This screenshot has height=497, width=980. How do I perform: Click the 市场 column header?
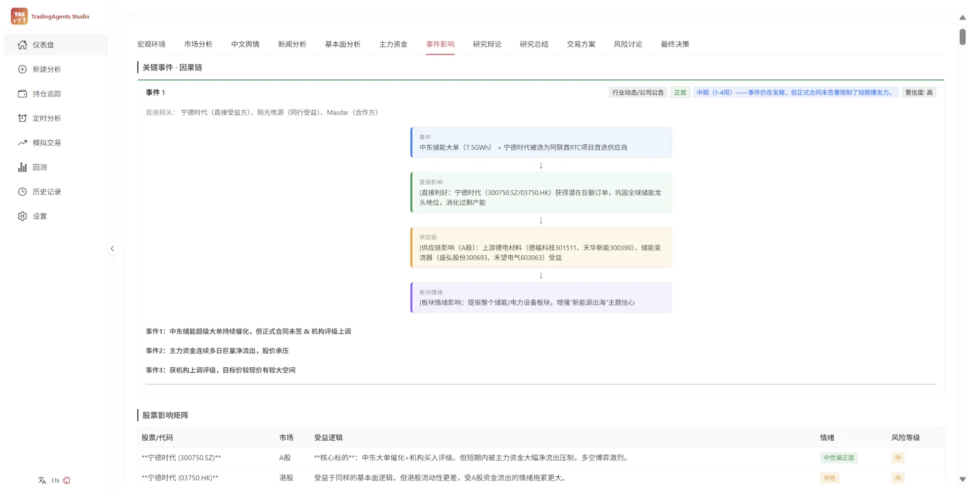click(x=286, y=438)
